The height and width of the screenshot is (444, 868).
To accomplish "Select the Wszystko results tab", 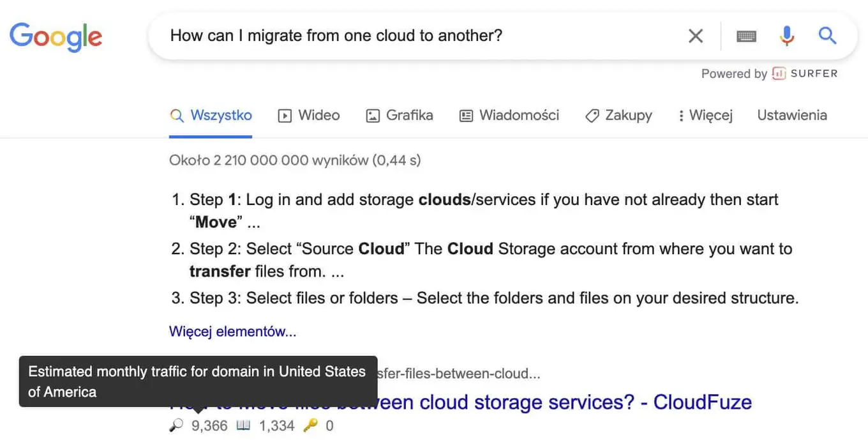I will point(211,115).
